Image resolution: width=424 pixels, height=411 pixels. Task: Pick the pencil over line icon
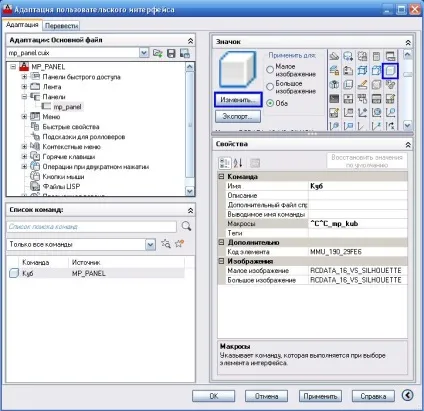pyautogui.click(x=362, y=84)
